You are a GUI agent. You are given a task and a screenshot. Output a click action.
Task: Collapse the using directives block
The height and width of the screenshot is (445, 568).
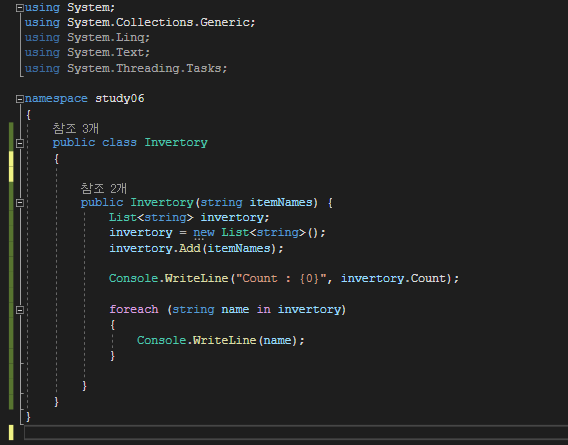pos(20,8)
